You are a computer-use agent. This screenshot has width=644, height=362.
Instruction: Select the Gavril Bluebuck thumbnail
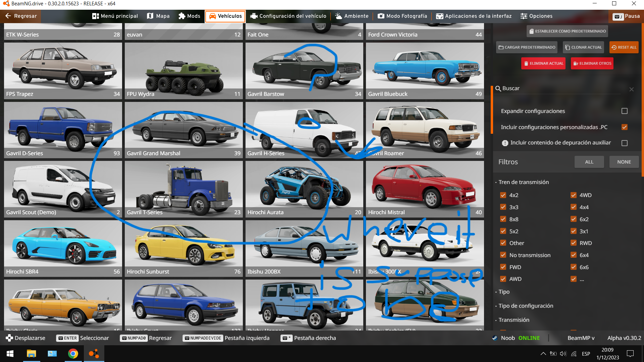(x=425, y=70)
